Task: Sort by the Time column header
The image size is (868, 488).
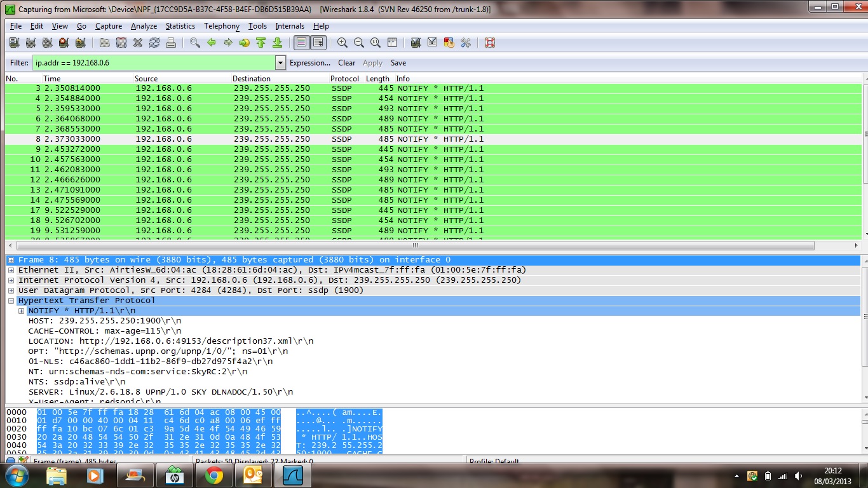Action: [52, 79]
